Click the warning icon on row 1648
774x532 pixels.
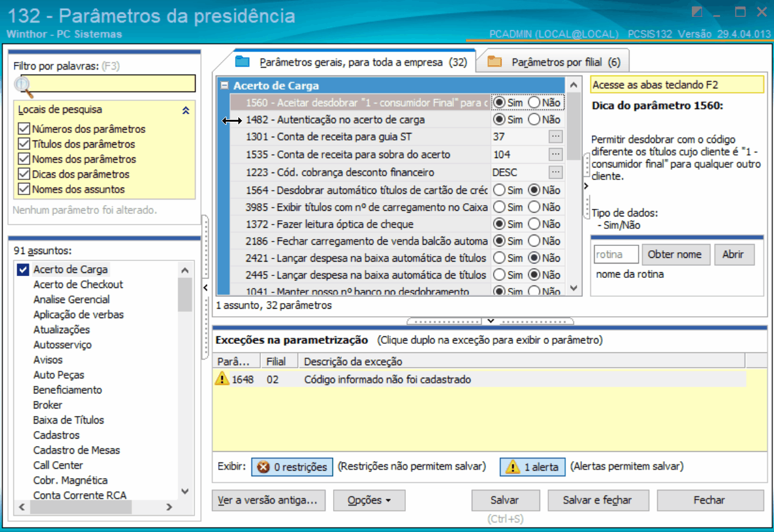point(222,379)
